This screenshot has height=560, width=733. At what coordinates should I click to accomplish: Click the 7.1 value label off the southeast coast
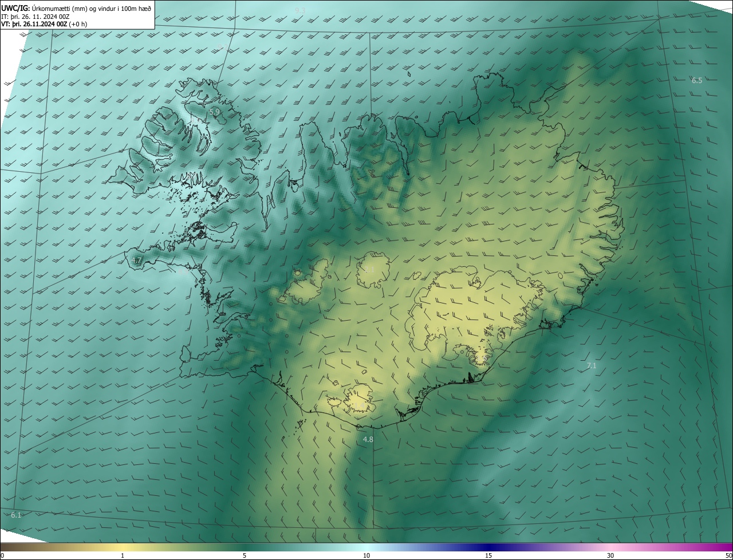592,365
